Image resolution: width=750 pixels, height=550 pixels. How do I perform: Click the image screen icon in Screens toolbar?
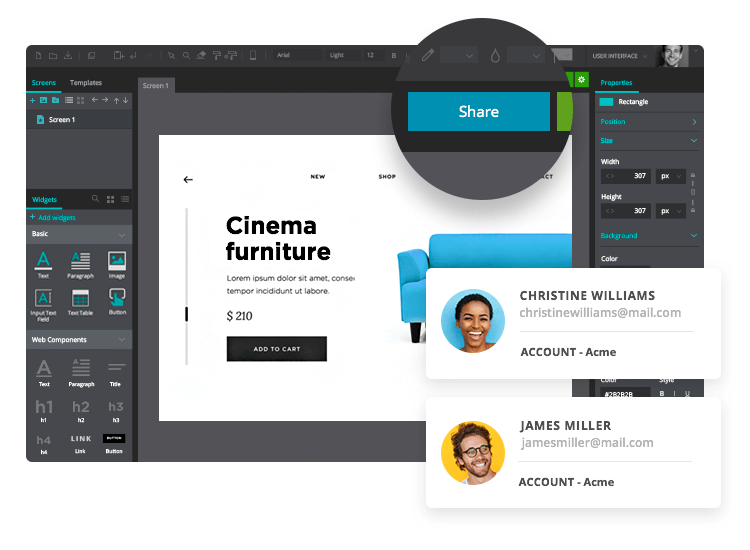[x=44, y=100]
